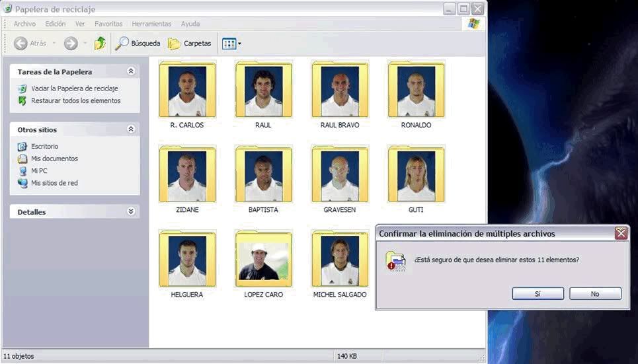Collapse the Otros sitios panel
The width and height of the screenshot is (638, 364).
pos(131,129)
